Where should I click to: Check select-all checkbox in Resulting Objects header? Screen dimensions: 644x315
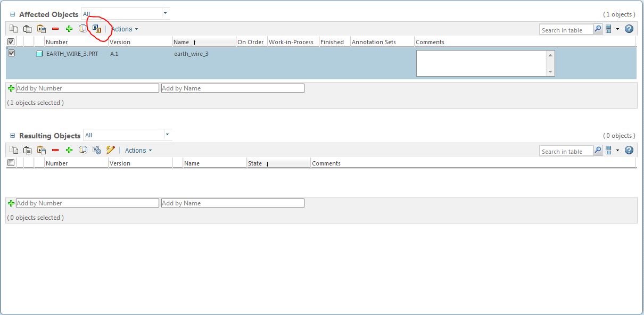11,163
